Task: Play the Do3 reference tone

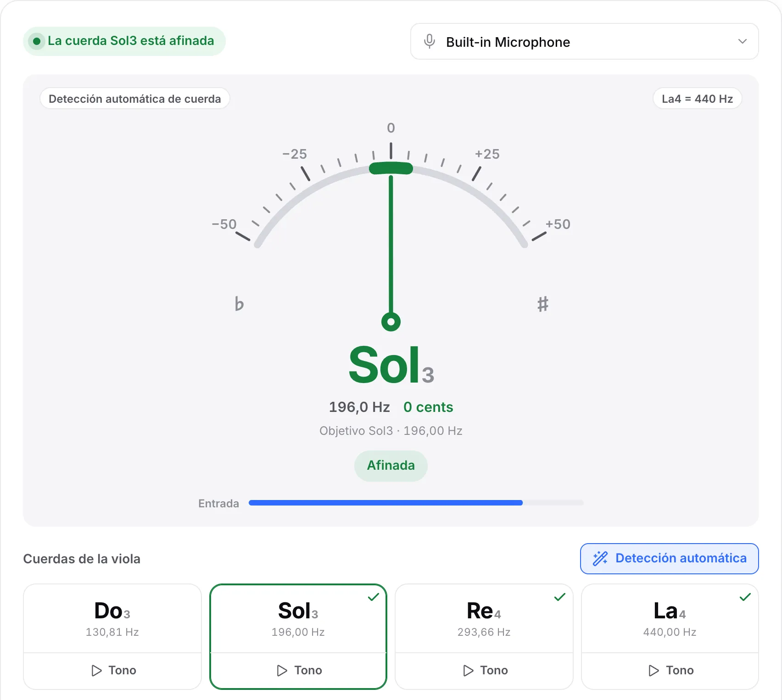Action: click(112, 671)
